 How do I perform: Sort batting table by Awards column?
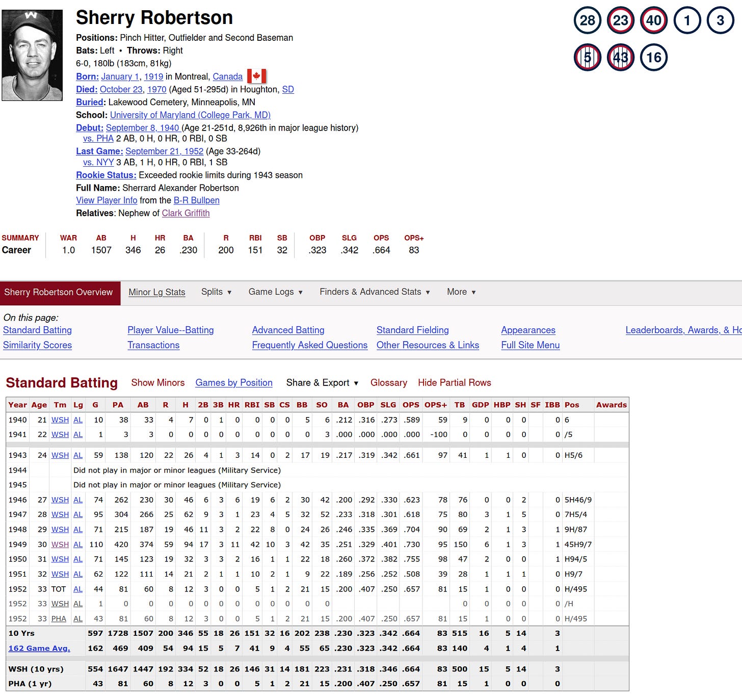click(x=612, y=405)
